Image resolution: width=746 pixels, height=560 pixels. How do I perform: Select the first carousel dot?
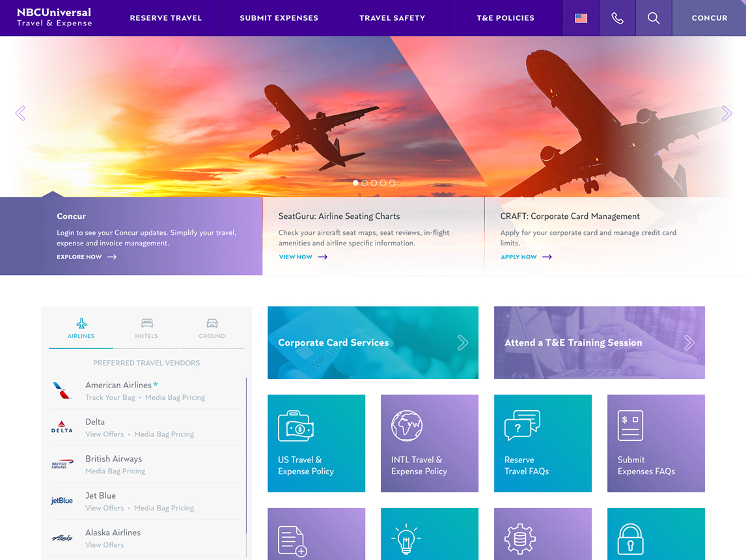[x=355, y=183]
